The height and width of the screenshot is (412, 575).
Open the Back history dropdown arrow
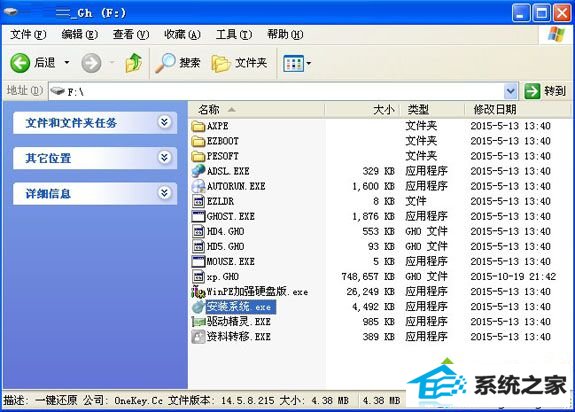coord(67,62)
